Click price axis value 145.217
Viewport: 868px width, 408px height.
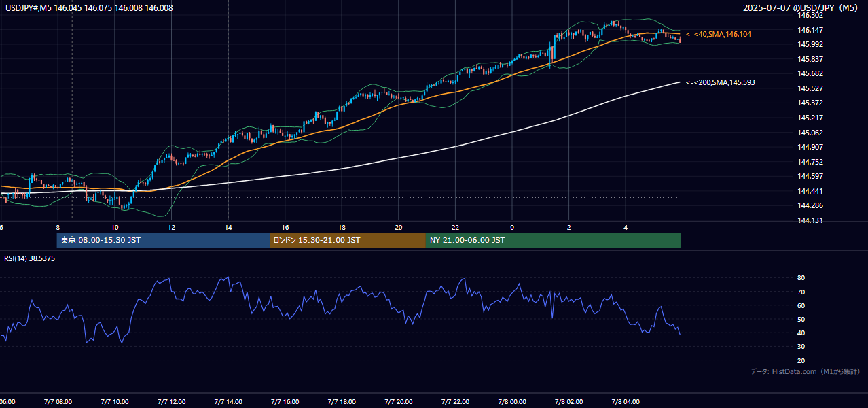pos(810,118)
